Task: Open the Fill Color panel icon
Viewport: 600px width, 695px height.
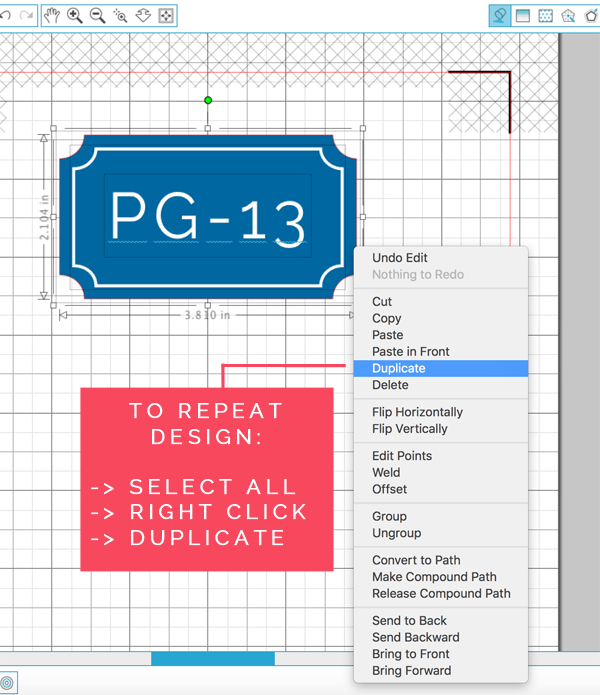Action: 499,16
